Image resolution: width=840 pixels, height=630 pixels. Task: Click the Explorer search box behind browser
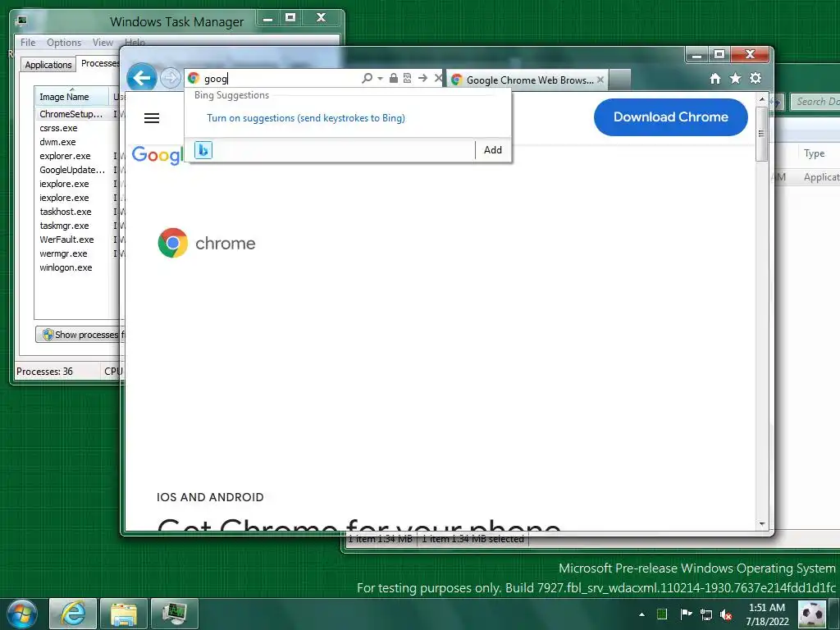pyautogui.click(x=815, y=101)
